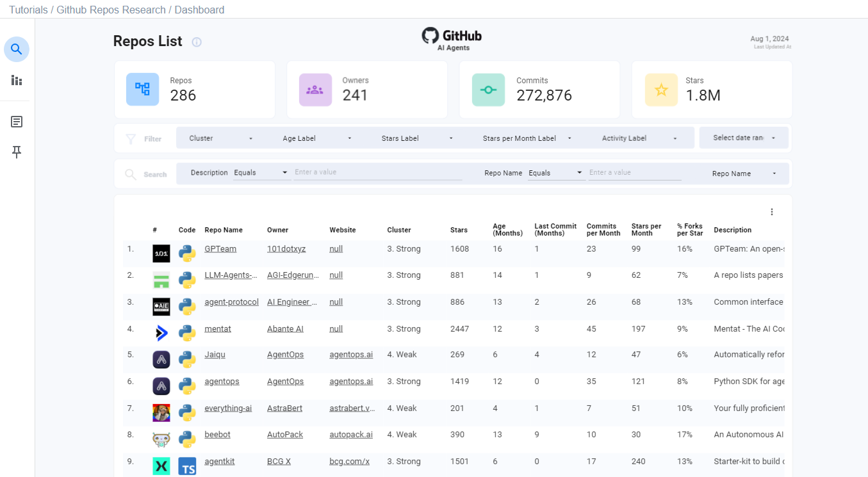Open the Abante AI owner link
This screenshot has width=868, height=477.
285,328
